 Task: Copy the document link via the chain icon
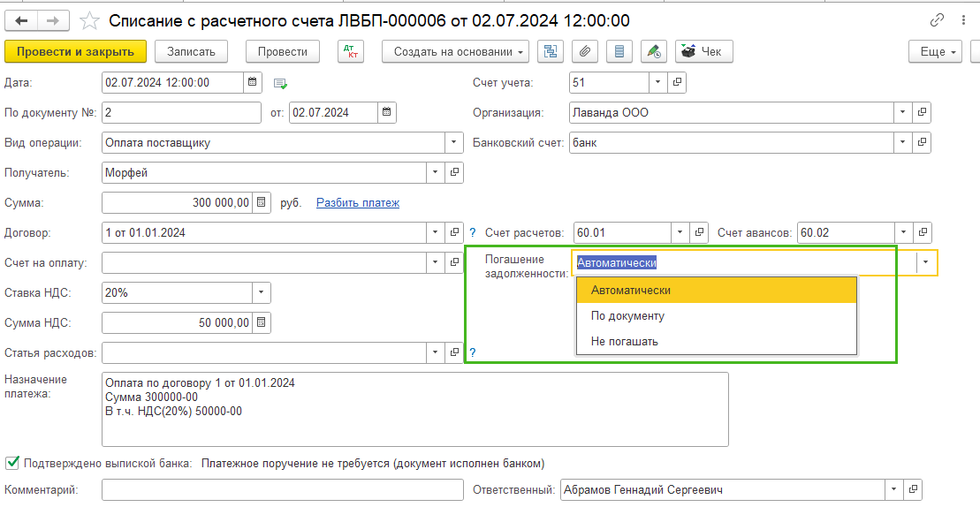click(x=937, y=20)
